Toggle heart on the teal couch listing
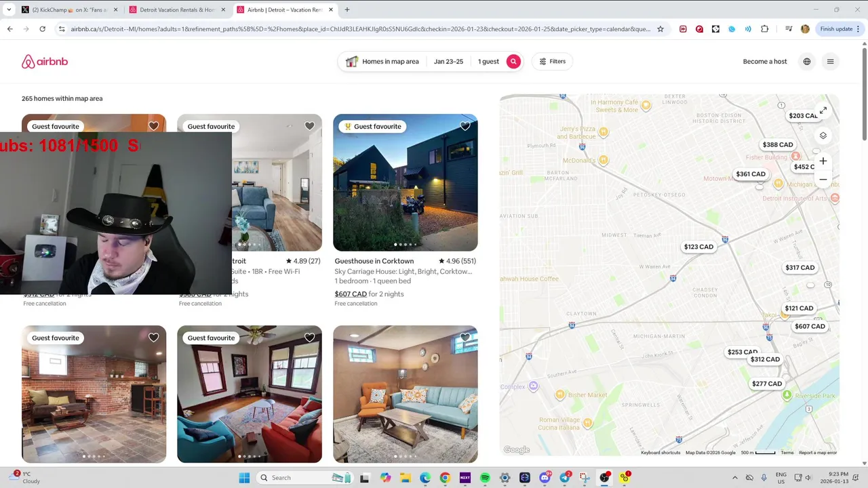The width and height of the screenshot is (868, 488). [465, 338]
